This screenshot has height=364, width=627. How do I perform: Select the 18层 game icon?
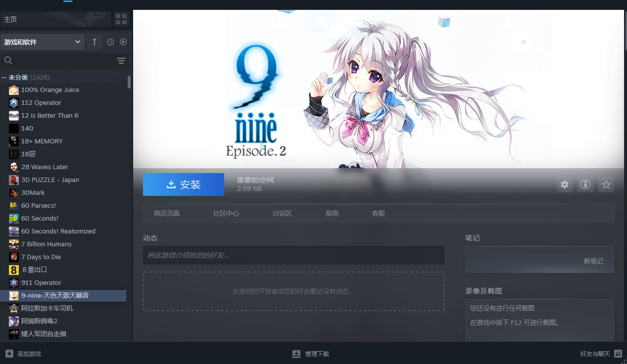(14, 154)
